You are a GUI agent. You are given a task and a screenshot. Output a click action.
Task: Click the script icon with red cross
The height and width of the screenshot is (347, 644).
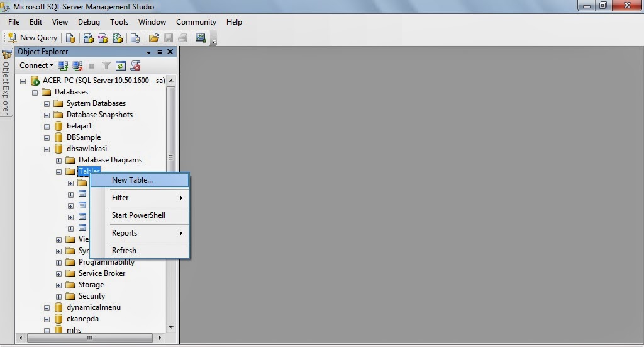coord(135,65)
